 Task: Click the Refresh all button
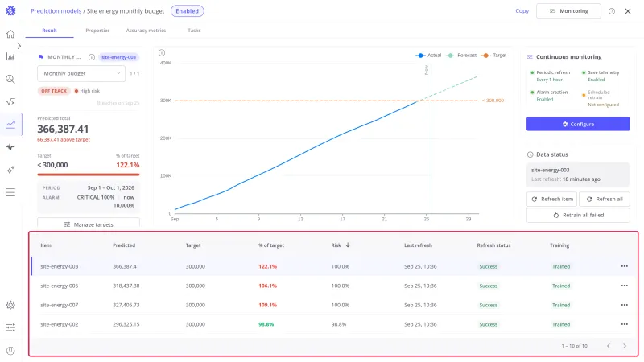[605, 199]
